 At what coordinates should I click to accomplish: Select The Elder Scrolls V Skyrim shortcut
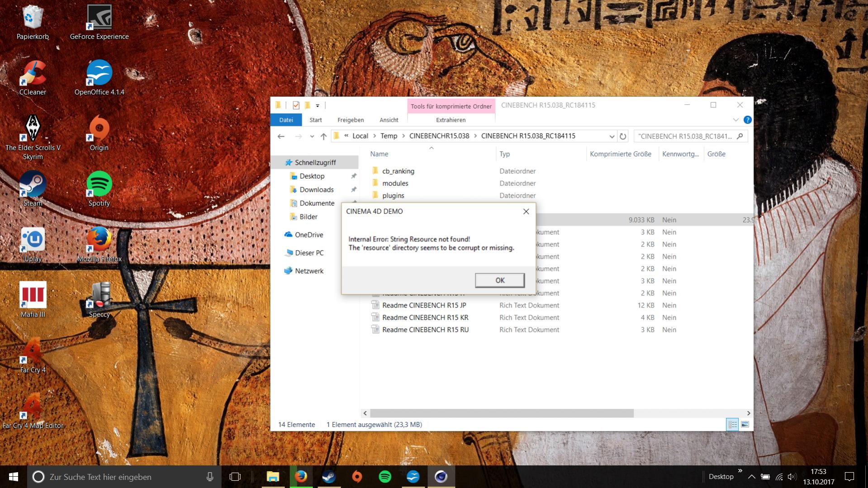pos(33,137)
